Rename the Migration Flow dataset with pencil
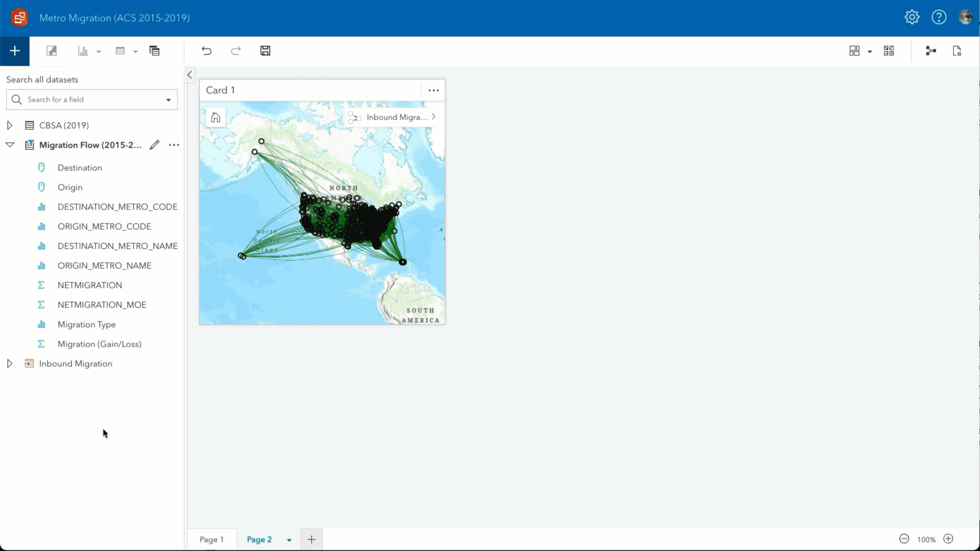 coord(154,145)
